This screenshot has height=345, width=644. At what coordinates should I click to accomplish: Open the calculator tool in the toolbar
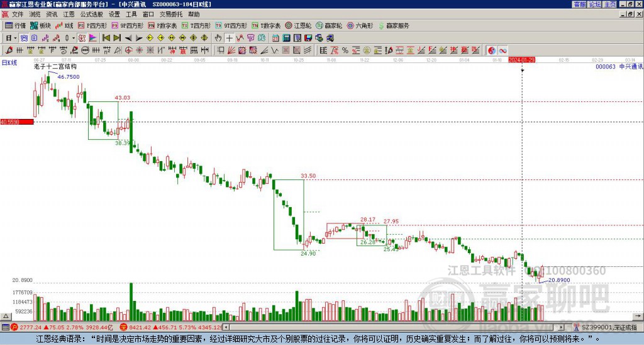[286, 38]
